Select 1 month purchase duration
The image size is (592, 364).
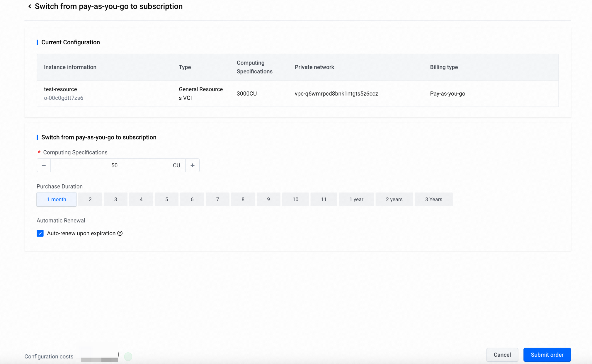pos(57,199)
